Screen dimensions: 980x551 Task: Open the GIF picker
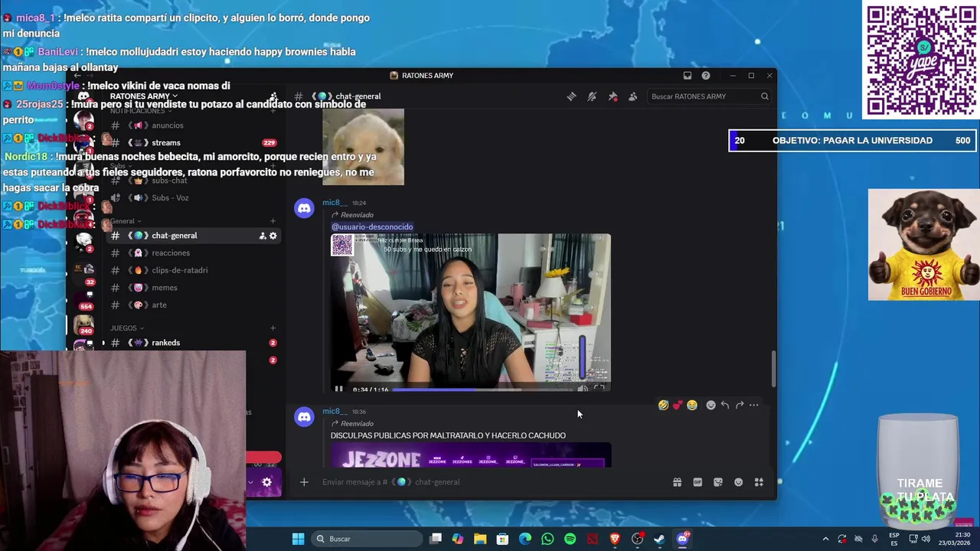point(697,482)
